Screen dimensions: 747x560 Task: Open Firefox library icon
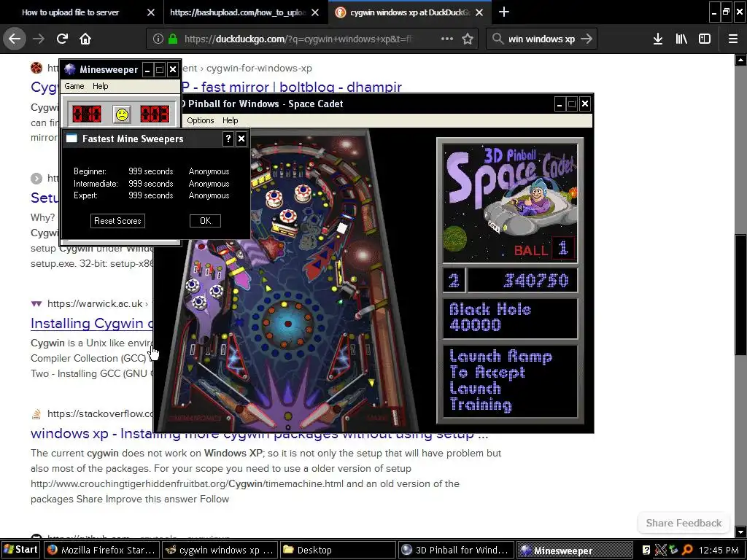681,39
